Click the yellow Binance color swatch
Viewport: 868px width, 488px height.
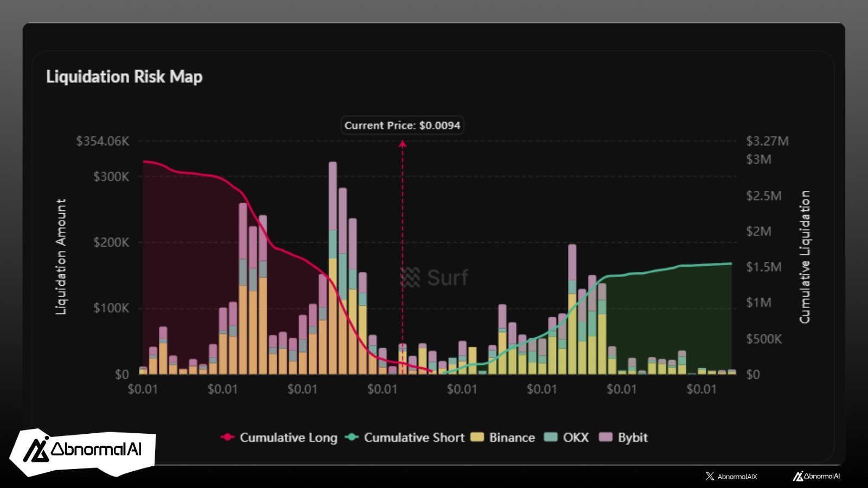[477, 438]
